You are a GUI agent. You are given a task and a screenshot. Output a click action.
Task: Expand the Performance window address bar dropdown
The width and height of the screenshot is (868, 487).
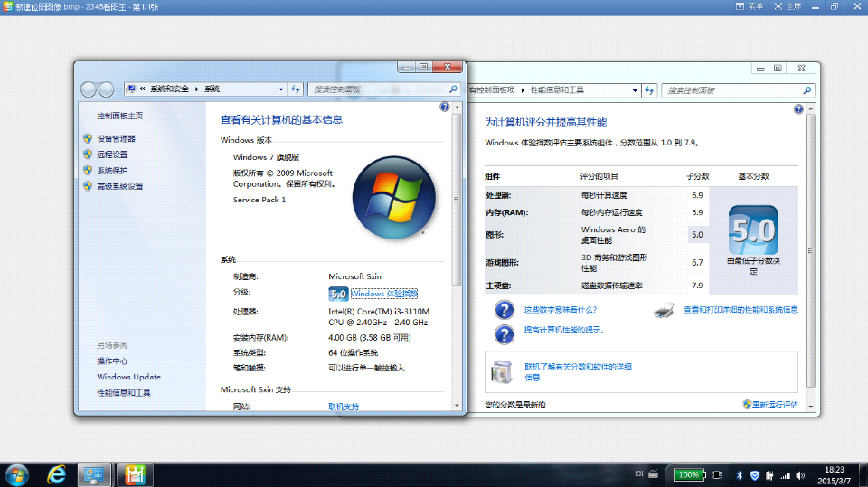[635, 90]
